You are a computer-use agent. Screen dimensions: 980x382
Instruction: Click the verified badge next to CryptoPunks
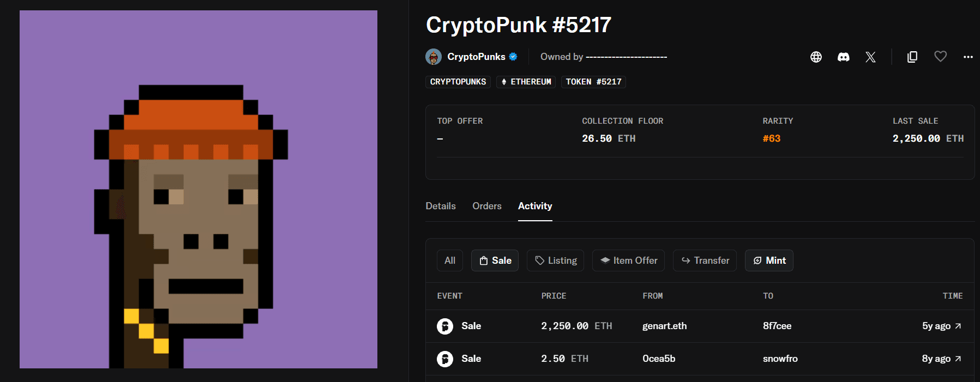[x=513, y=56]
